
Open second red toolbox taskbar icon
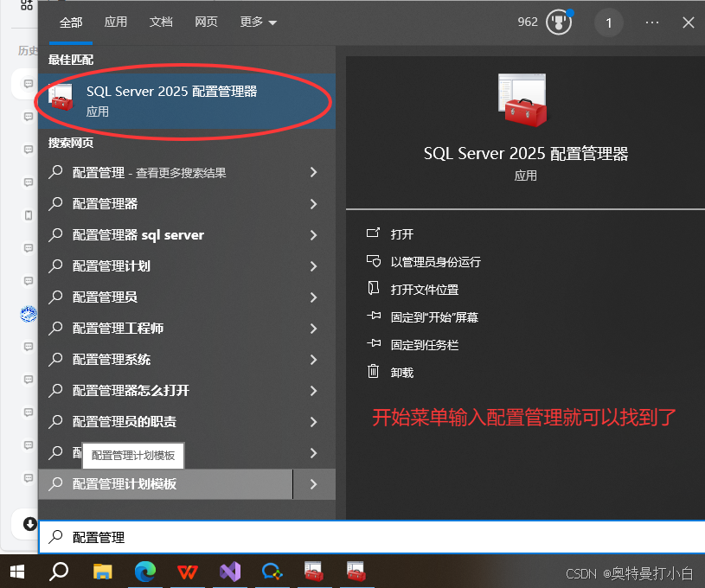(x=356, y=572)
